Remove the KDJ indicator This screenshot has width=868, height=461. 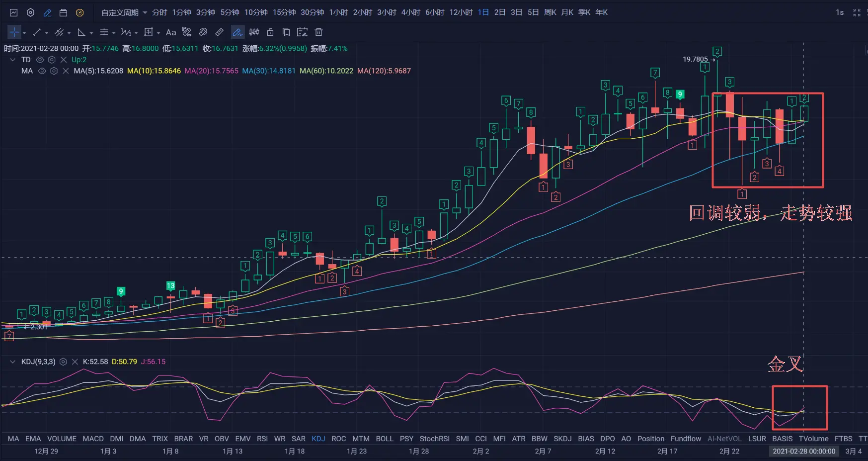point(75,362)
